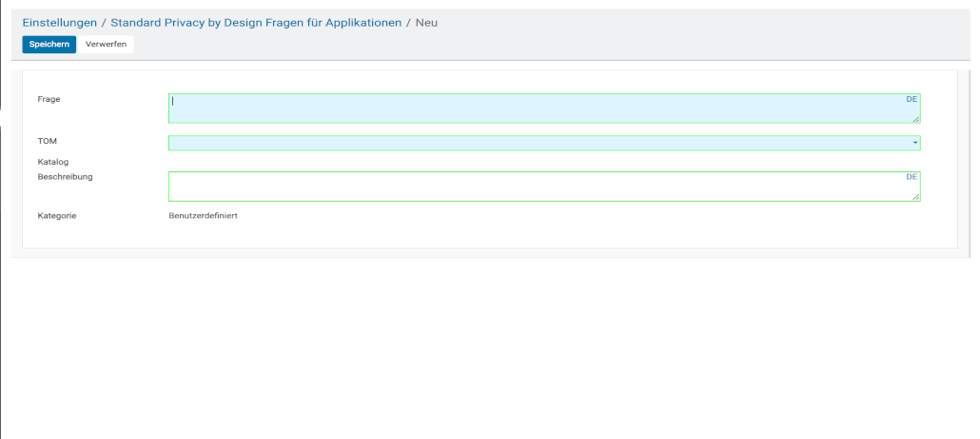Screen dimensions: 980x439
Task: Click the Katalog label
Action: (52, 162)
